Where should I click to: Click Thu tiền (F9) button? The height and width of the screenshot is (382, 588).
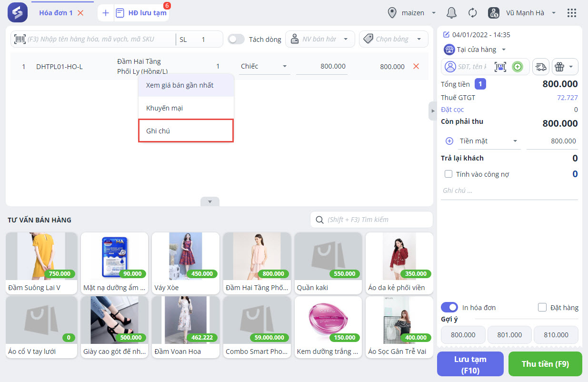pos(545,364)
